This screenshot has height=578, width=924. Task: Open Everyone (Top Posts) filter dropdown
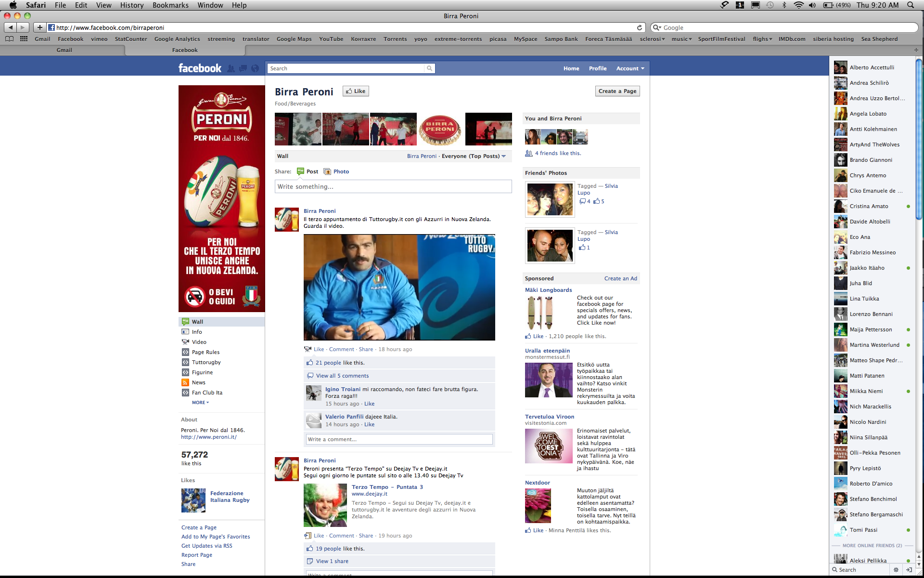(x=474, y=156)
